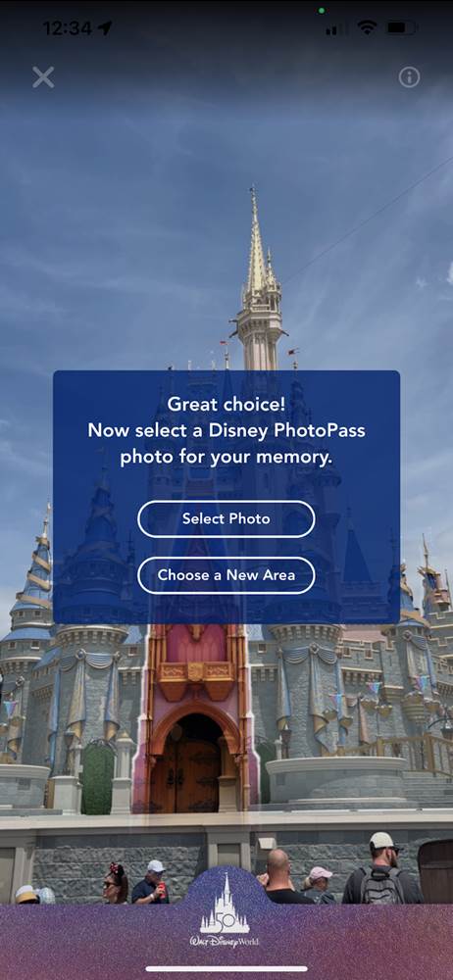Tap the castle's arched wooden doorway

click(185, 764)
